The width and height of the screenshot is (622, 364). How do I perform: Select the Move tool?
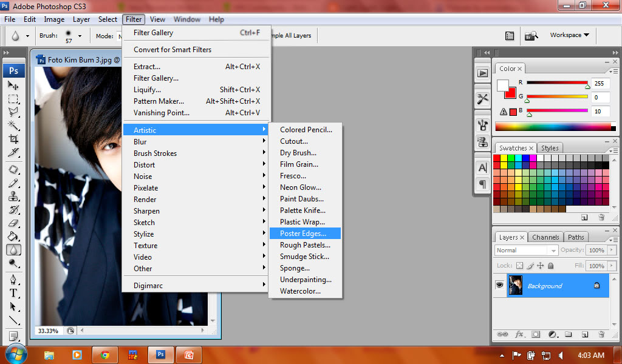coord(13,86)
